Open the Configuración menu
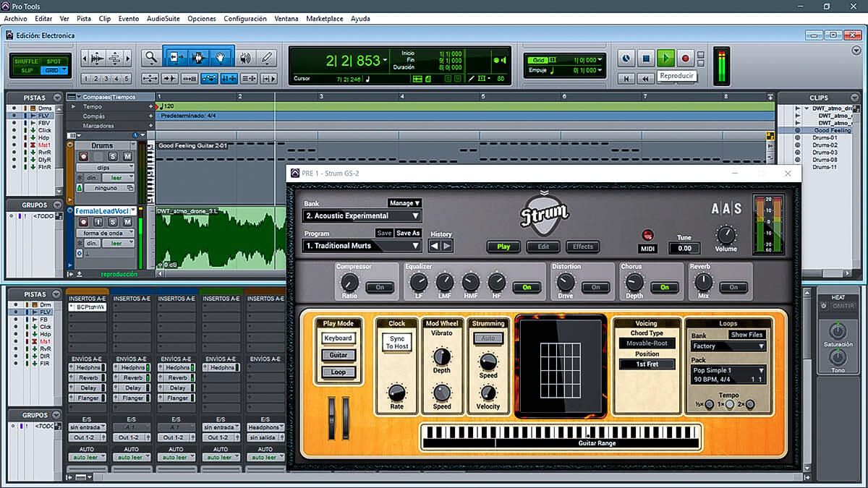Screen dimensions: 868x488 click(245, 19)
